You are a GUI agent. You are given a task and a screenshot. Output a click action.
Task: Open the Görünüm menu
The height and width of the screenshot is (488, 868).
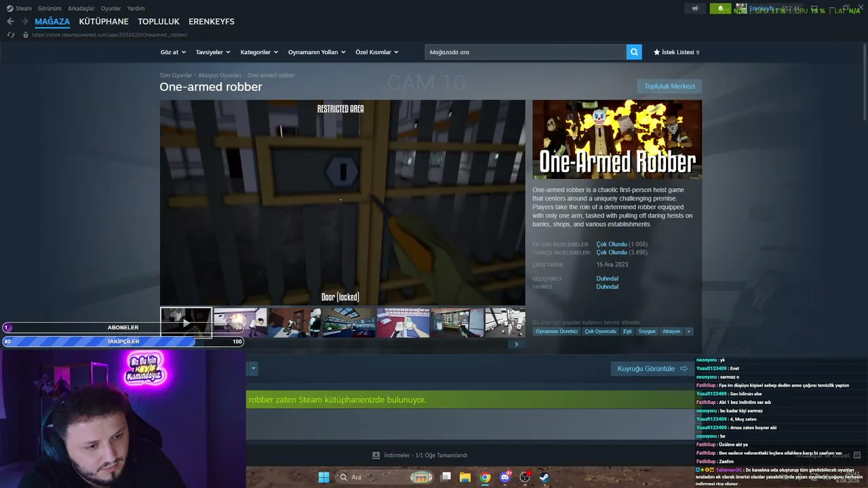(50, 8)
